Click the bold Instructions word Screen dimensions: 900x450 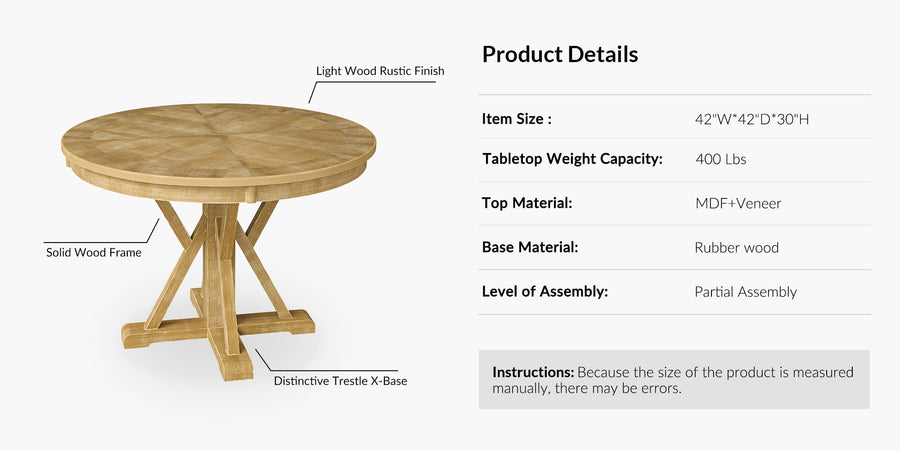pyautogui.click(x=533, y=372)
